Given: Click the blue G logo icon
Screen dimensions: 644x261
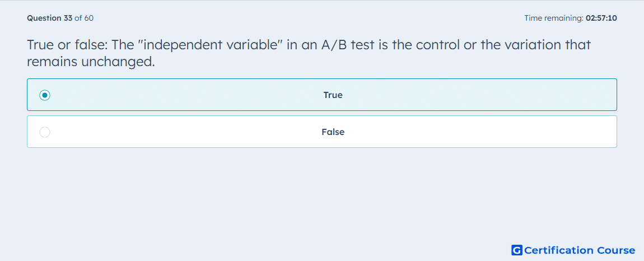Looking at the screenshot, I should tap(517, 250).
